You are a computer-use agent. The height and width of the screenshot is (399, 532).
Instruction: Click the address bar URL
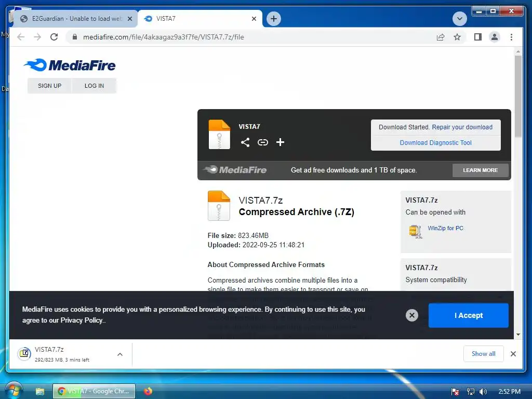tap(164, 37)
